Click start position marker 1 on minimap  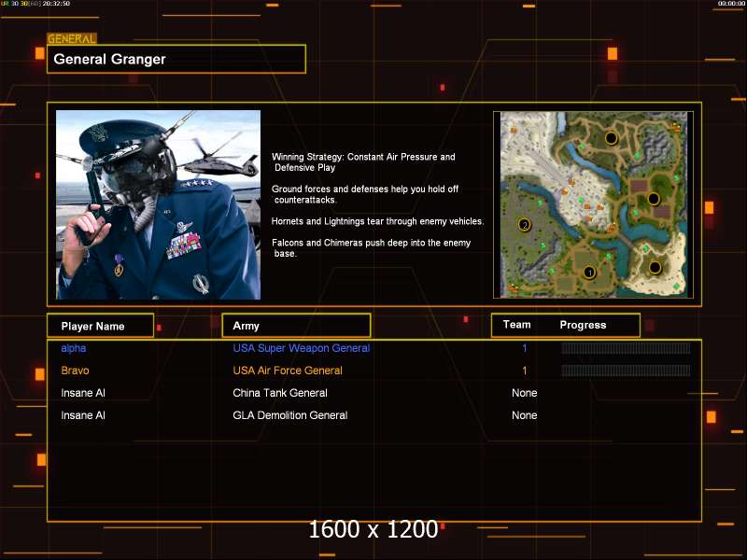(589, 273)
